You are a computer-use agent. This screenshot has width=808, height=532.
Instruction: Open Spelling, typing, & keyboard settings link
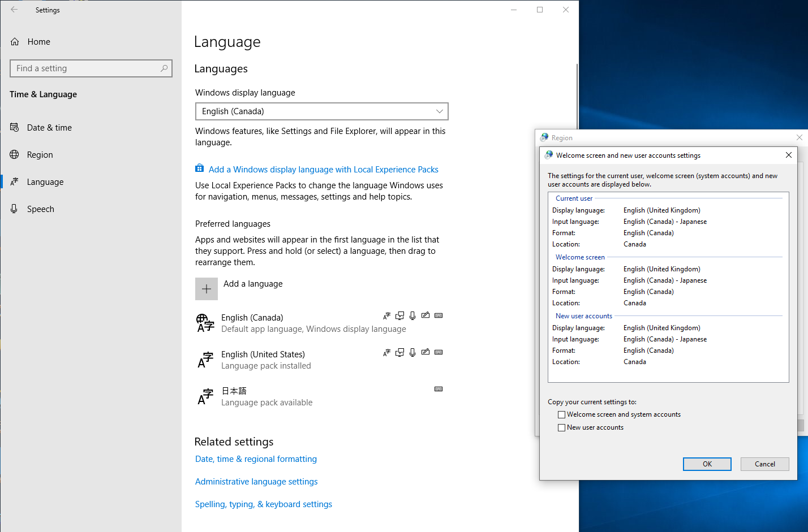[264, 504]
